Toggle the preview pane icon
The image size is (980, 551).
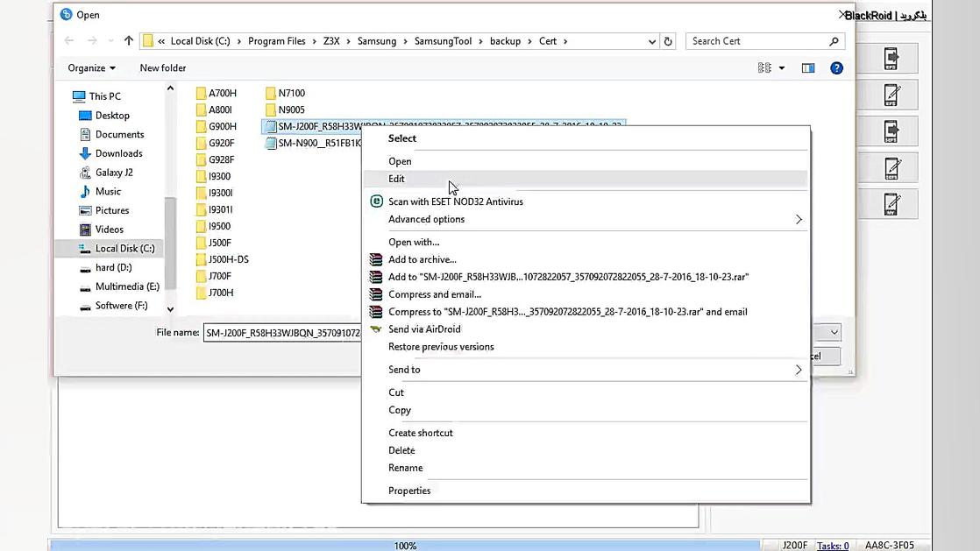point(808,68)
